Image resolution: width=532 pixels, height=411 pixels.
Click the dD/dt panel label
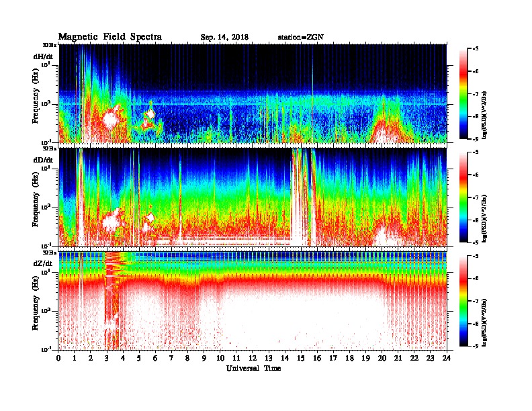tap(43, 160)
